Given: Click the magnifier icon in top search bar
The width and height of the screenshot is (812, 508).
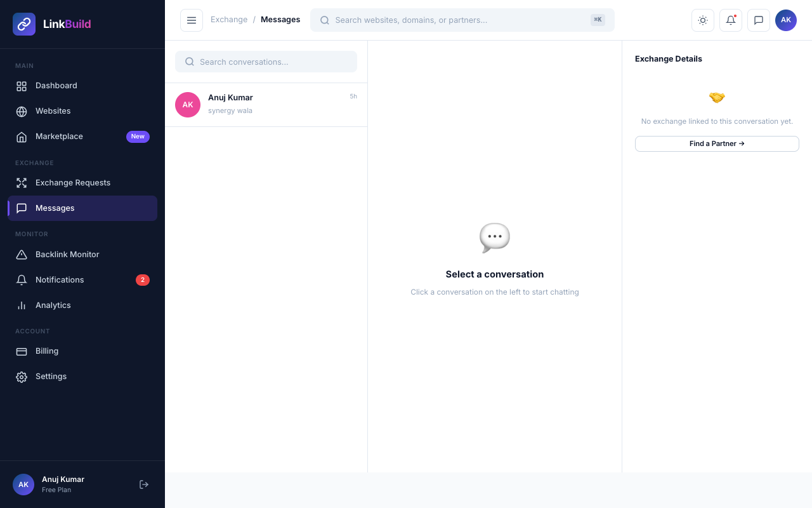Looking at the screenshot, I should point(325,20).
